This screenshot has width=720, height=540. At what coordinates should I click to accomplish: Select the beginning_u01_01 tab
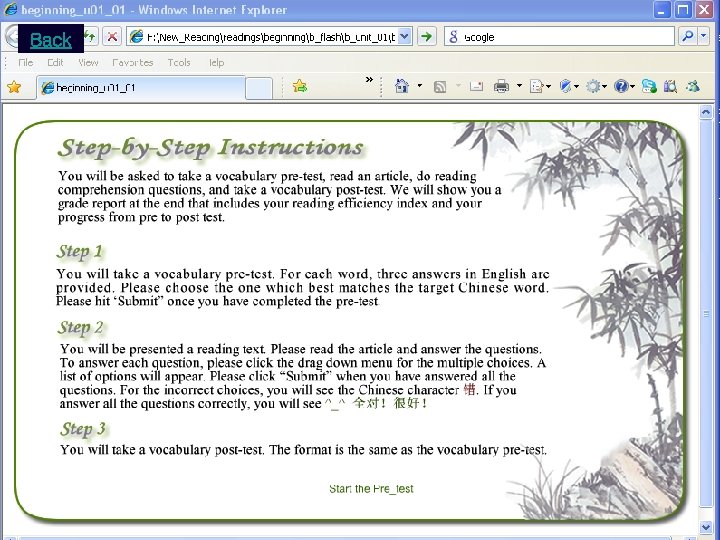coord(140,87)
